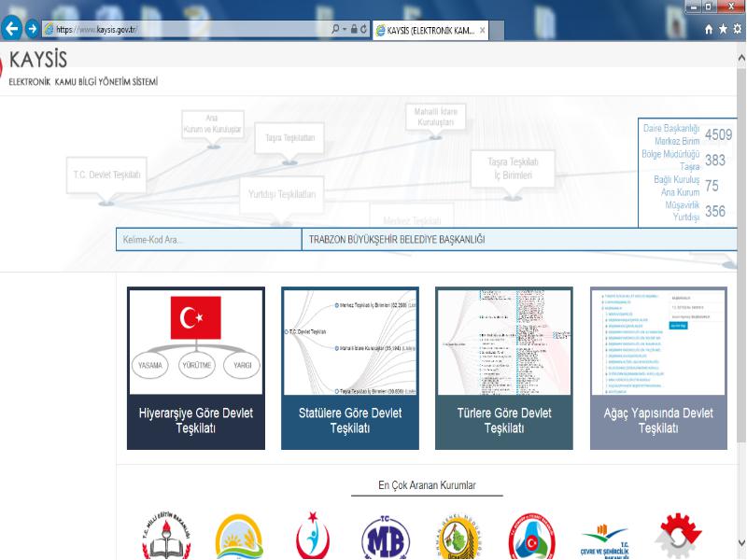Click the 'Taşra Teşkilatları' diagram node
The height and width of the screenshot is (560, 747).
point(289,137)
